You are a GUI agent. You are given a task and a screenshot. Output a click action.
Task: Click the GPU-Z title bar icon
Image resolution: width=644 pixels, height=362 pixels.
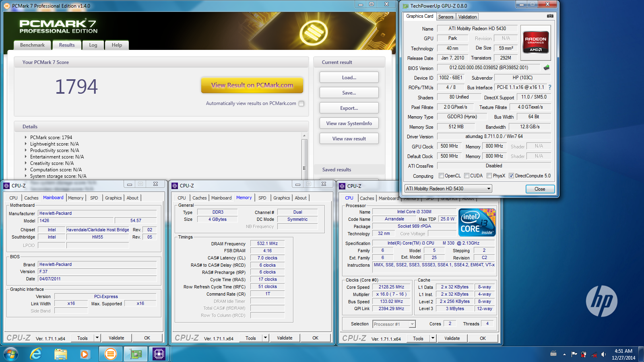(x=406, y=6)
